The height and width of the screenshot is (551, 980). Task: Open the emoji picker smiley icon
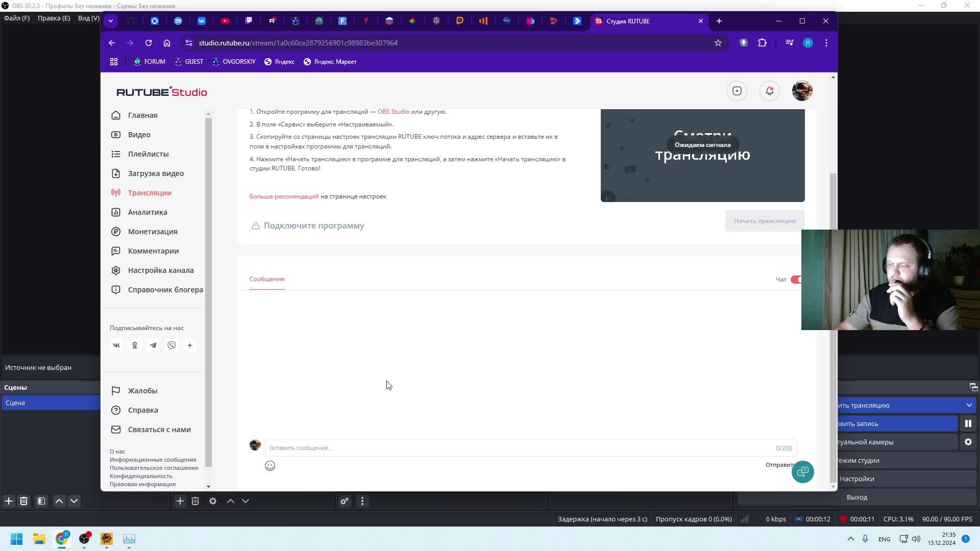(270, 466)
